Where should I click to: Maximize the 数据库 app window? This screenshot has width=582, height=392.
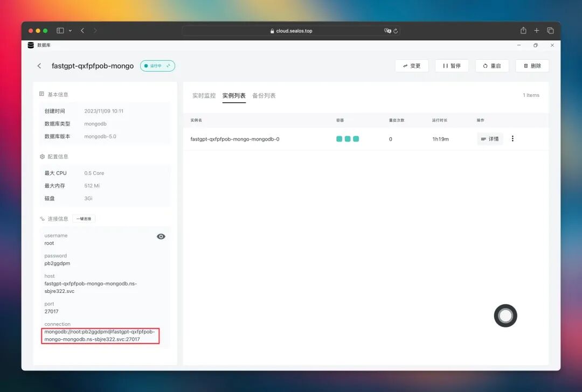pyautogui.click(x=535, y=45)
